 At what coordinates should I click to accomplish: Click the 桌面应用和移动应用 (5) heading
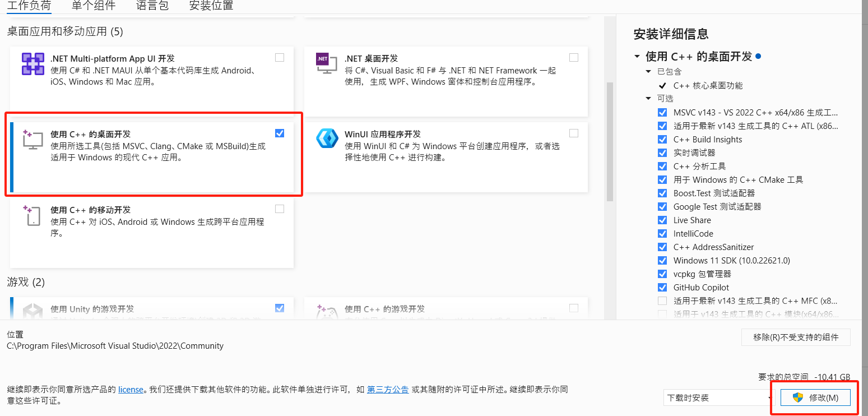(65, 31)
